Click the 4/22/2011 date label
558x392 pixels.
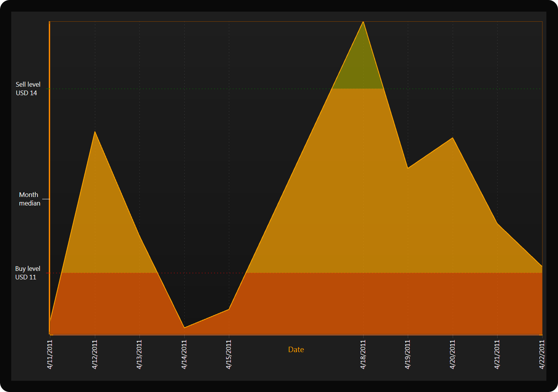click(542, 354)
